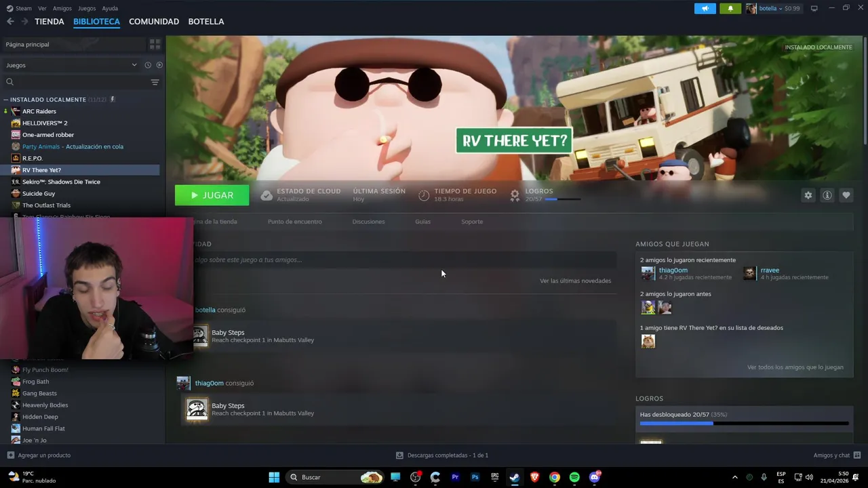
Task: Open the Amigos menu
Action: [62, 8]
